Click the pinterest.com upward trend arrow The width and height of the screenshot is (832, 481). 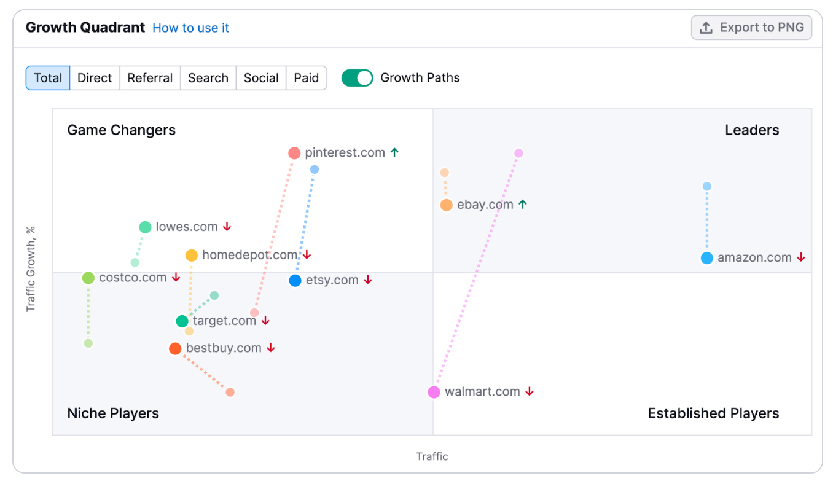[395, 152]
